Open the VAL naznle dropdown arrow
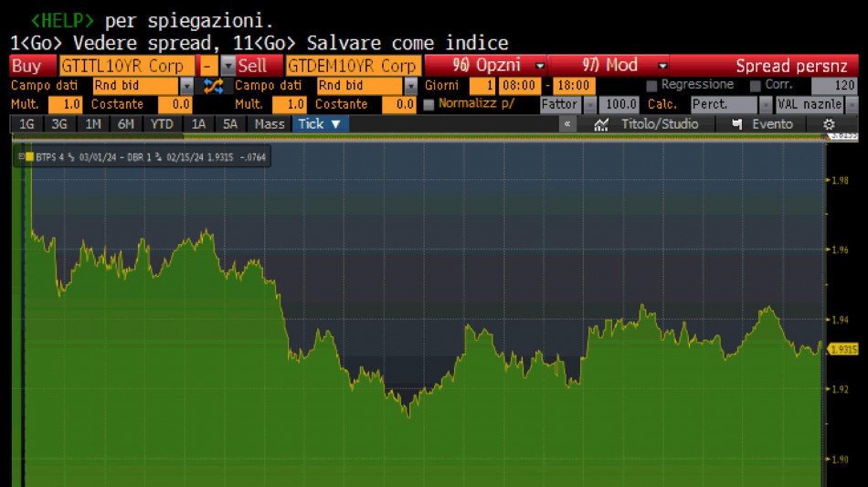868x487 pixels. click(x=852, y=104)
